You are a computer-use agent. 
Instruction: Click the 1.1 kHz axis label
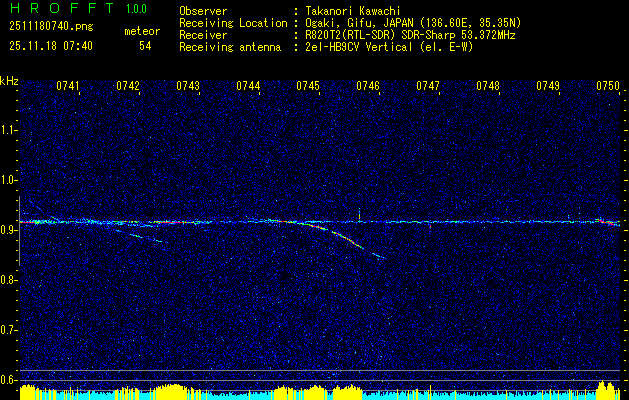coord(10,130)
